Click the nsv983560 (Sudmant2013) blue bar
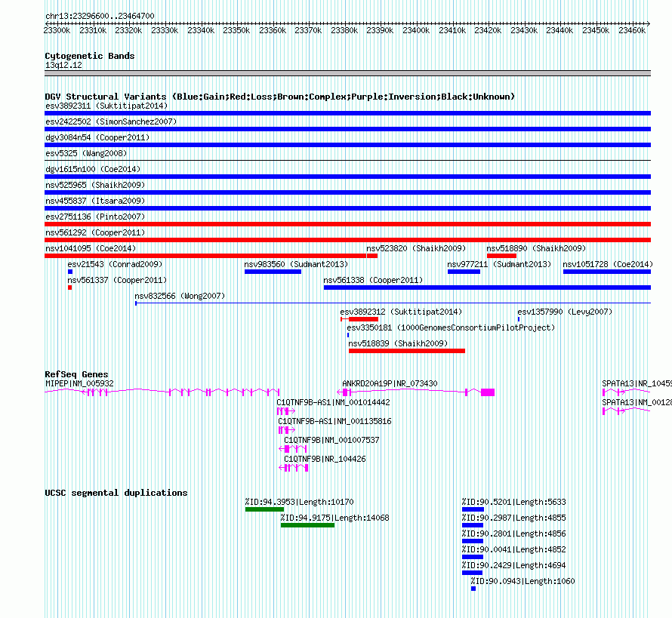 273,272
